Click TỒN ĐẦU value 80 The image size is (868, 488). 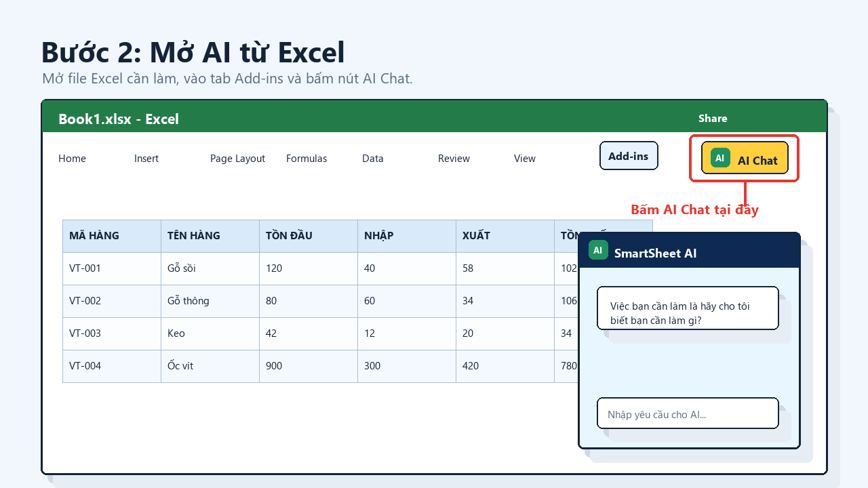click(309, 301)
